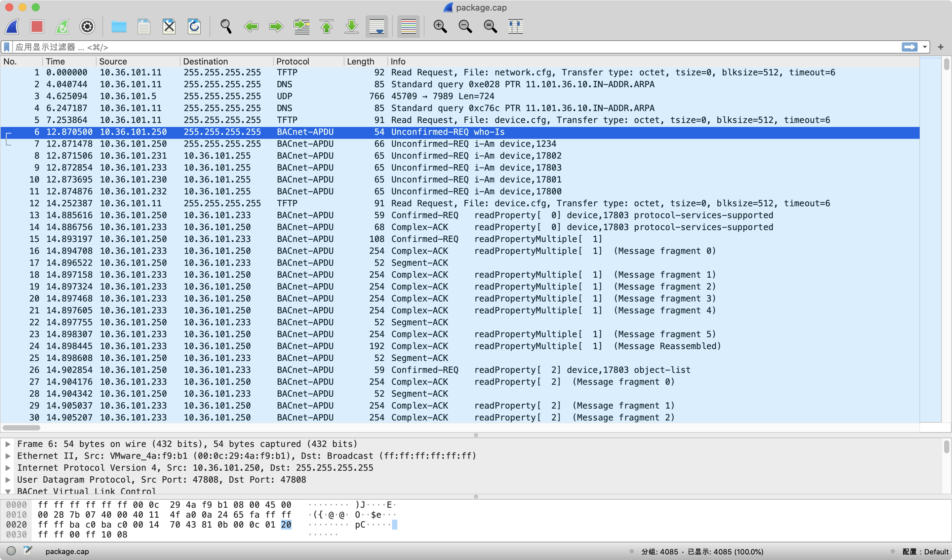This screenshot has height=560, width=952.
Task: Select packet 11 i-Am device,17800
Action: click(460, 192)
